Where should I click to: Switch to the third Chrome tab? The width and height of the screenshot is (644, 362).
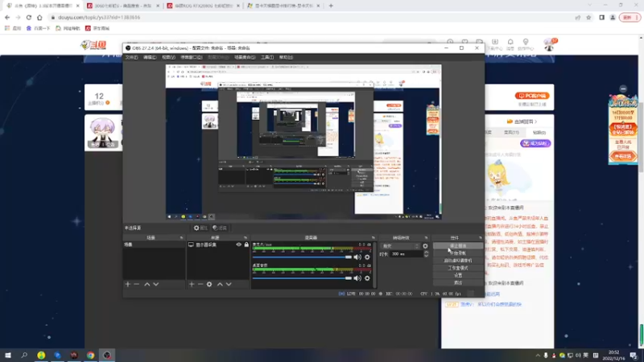coord(204,6)
